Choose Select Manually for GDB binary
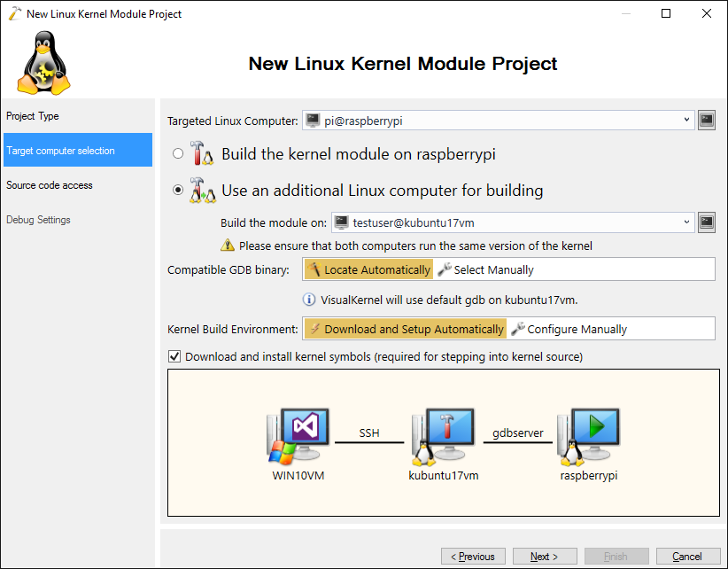The width and height of the screenshot is (728, 569). click(x=485, y=269)
